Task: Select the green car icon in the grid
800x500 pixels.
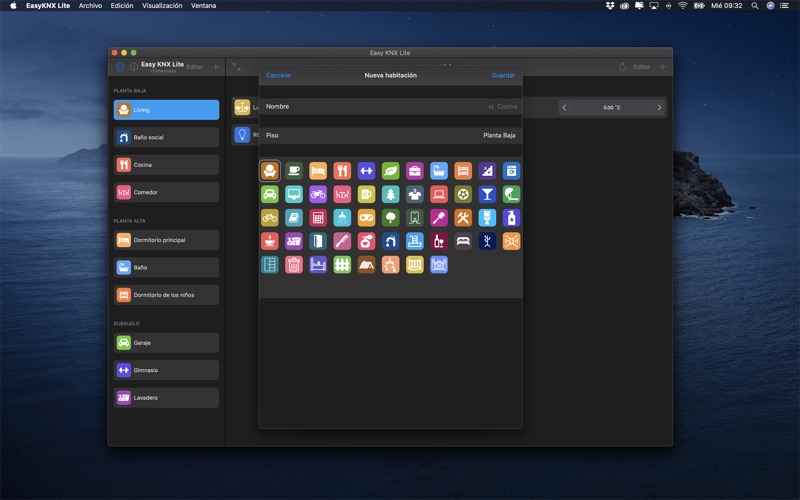Action: [x=270, y=194]
